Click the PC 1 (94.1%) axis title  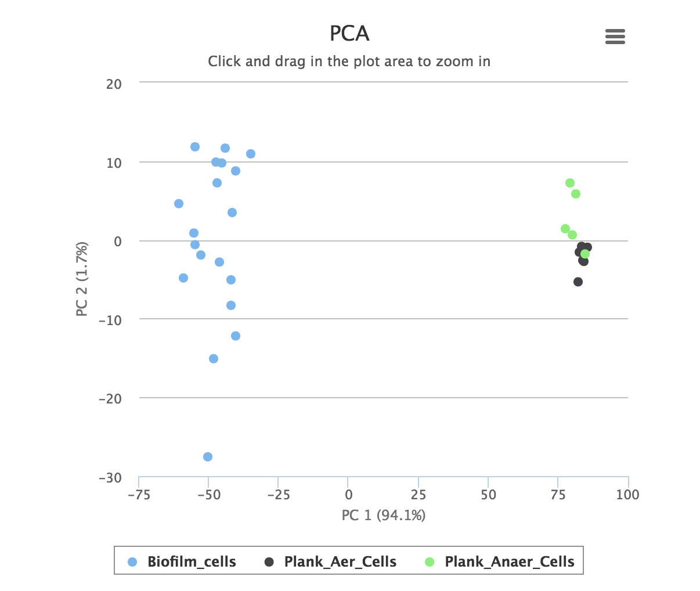click(384, 515)
